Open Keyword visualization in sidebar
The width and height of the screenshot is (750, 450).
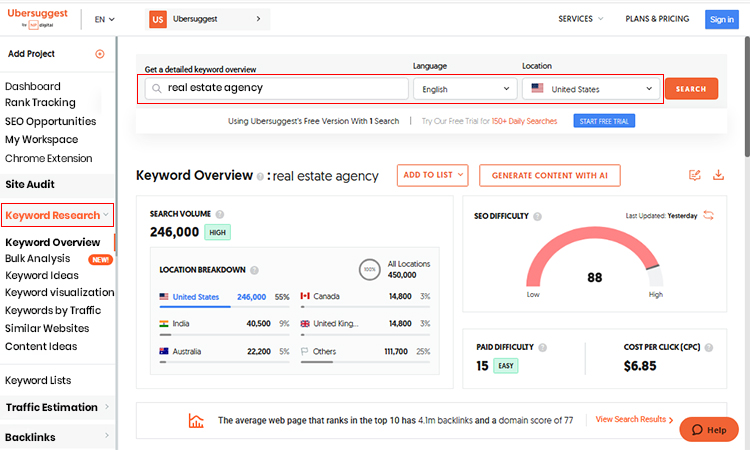(x=60, y=292)
